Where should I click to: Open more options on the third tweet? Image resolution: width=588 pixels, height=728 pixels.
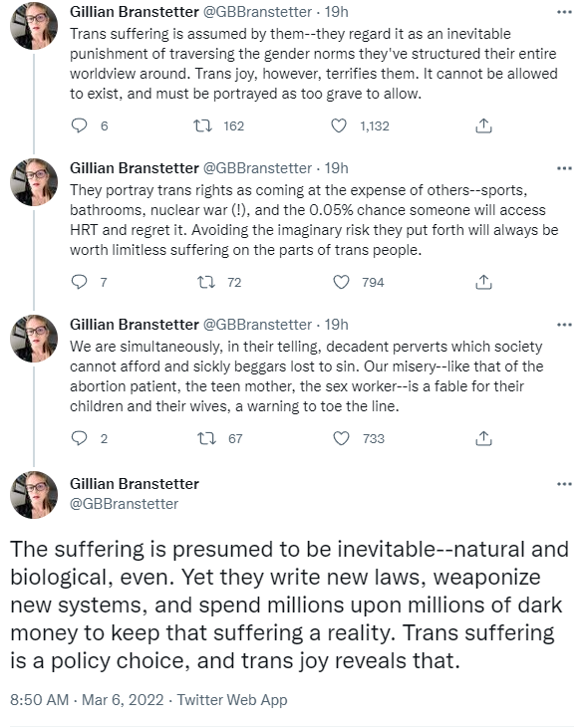pyautogui.click(x=564, y=325)
